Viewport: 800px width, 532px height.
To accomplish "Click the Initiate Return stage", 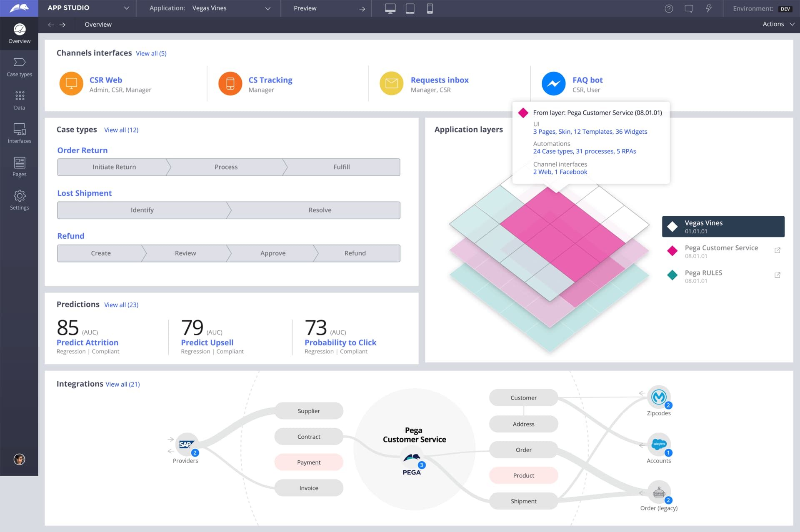I will (x=114, y=167).
